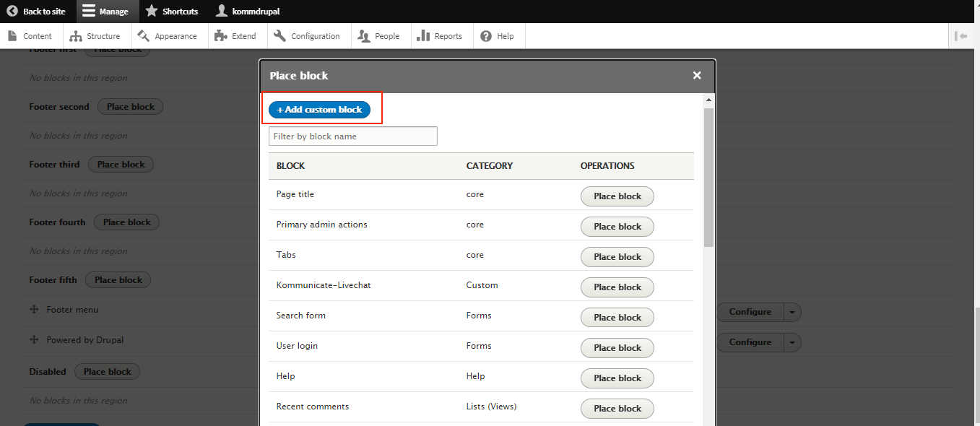This screenshot has width=980, height=426.
Task: Click move handle next to Powered by Drupal
Action: pyautogui.click(x=34, y=339)
